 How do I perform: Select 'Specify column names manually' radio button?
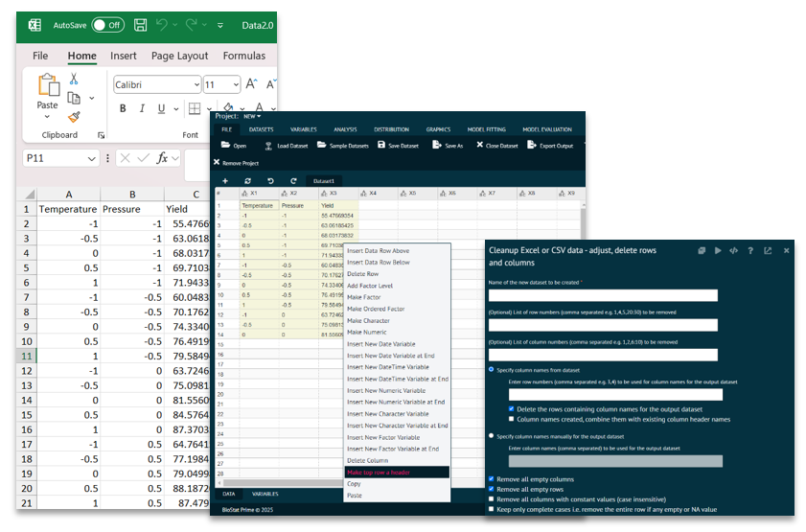click(x=493, y=436)
